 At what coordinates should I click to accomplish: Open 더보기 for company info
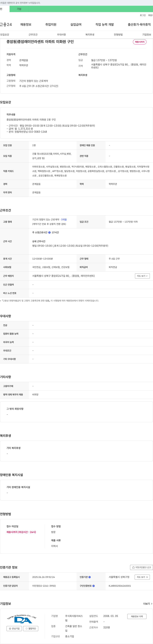click(x=148, y=604)
